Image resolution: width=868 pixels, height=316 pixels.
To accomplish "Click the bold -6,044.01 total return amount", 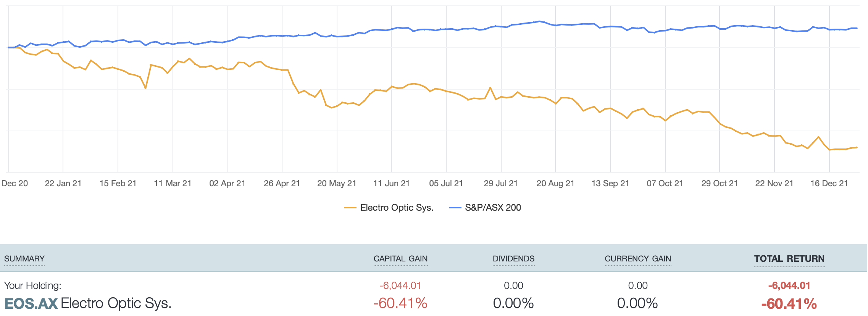I will tap(789, 285).
